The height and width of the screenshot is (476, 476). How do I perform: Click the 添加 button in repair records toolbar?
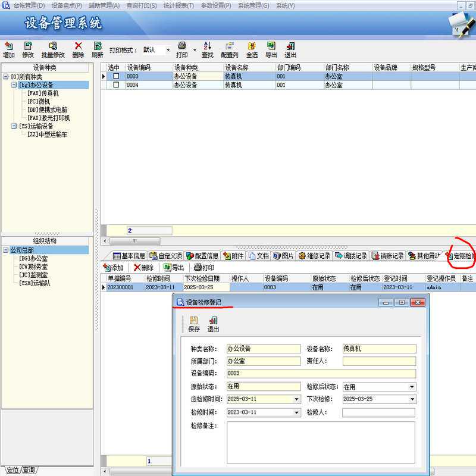(113, 267)
